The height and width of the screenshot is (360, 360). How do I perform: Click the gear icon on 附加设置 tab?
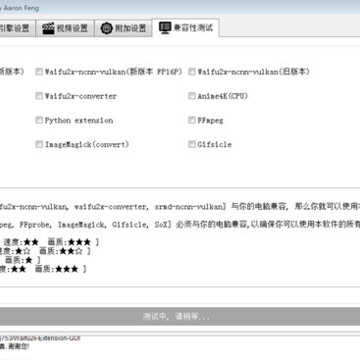(107, 28)
